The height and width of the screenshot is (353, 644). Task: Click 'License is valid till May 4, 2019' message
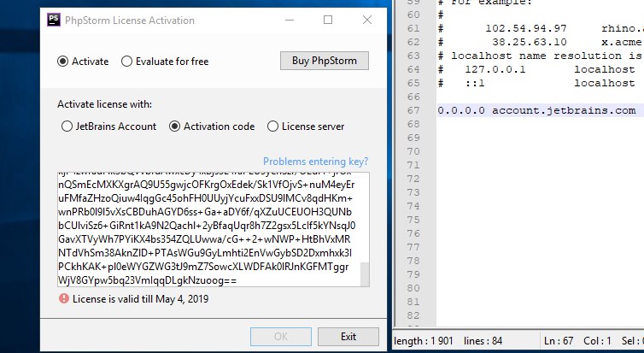tap(140, 299)
